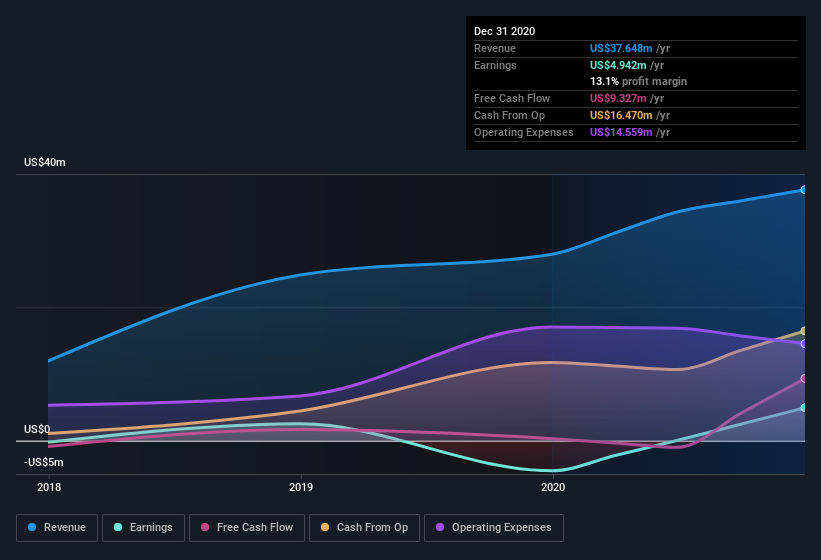821x560 pixels.
Task: Click the US$16.470m cash from op value
Action: click(x=621, y=115)
